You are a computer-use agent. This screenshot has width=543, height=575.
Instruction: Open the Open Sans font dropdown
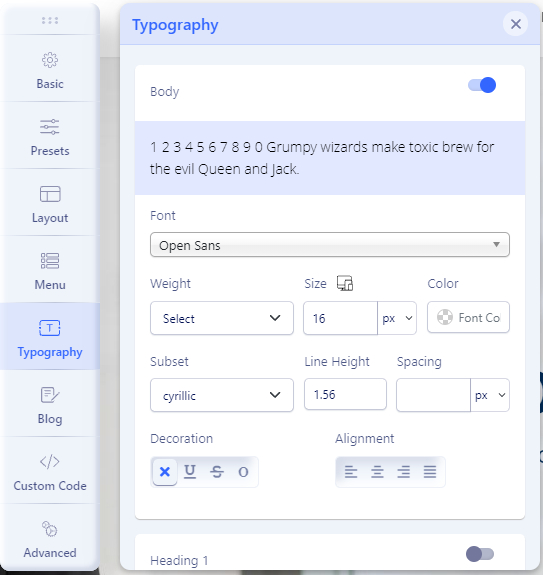[x=330, y=245]
